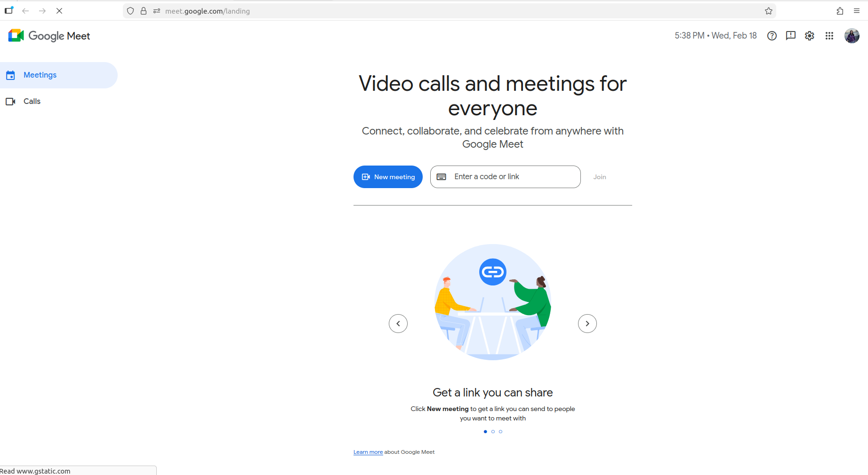Start a New meeting

point(388,177)
